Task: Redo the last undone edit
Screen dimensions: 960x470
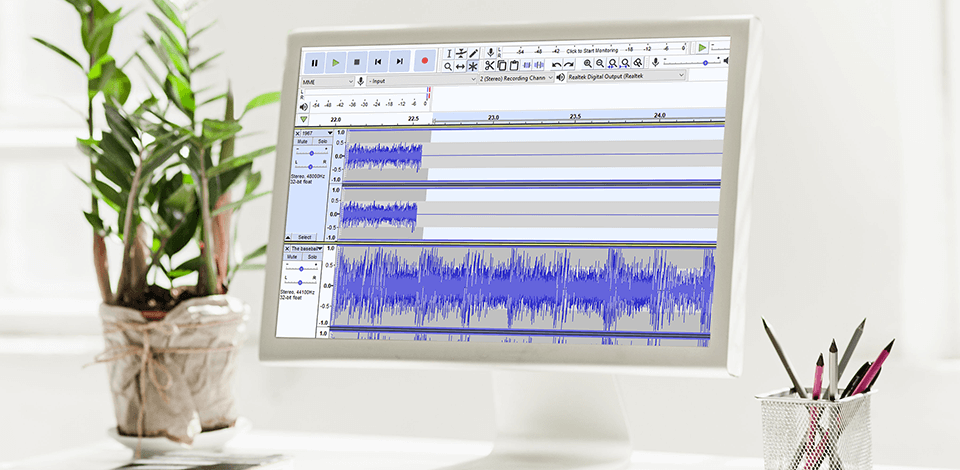Action: 569,64
